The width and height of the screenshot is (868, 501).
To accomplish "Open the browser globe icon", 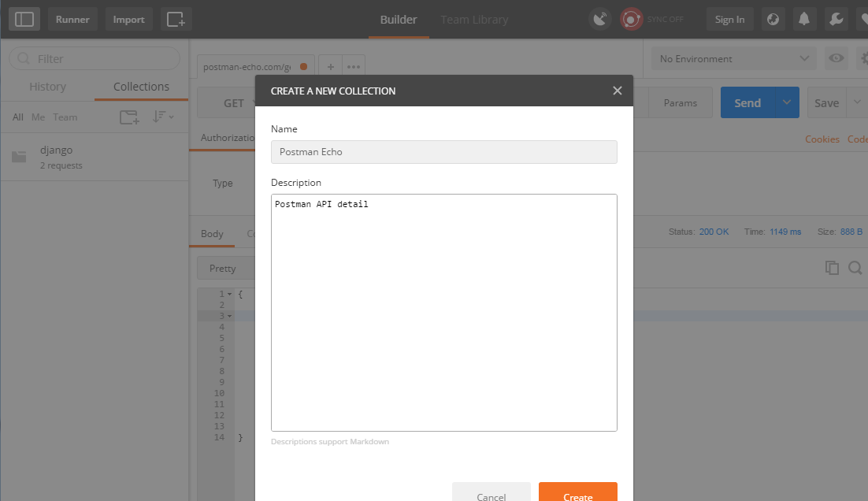I will (773, 20).
